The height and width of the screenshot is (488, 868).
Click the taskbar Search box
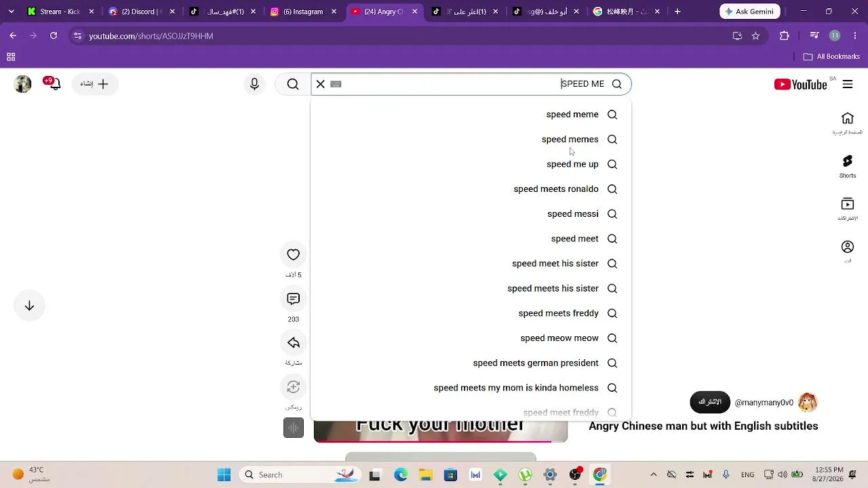pos(300,475)
